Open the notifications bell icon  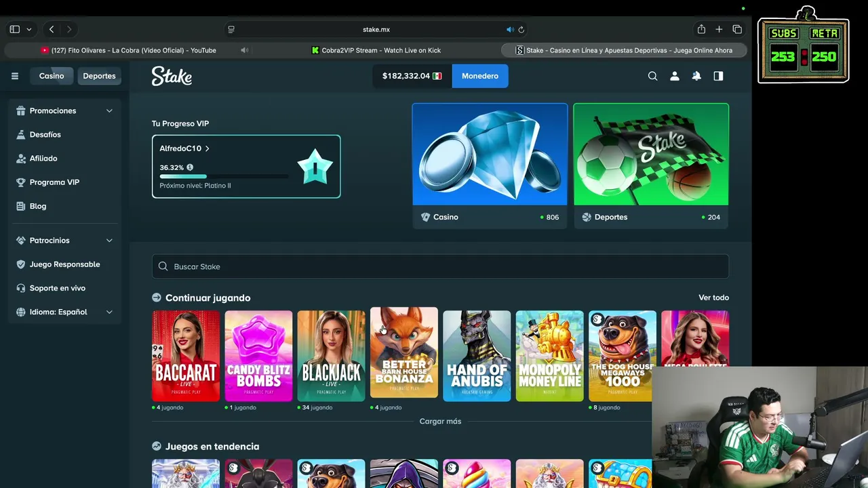coord(696,76)
